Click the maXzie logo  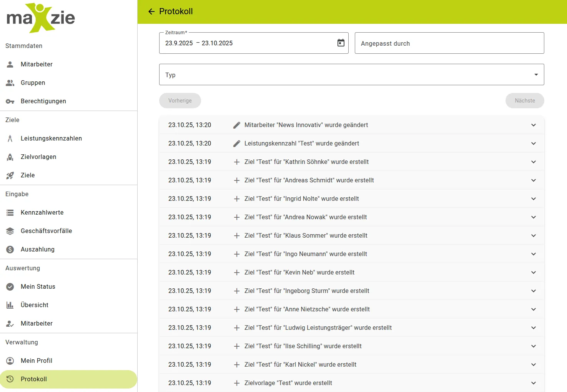click(40, 18)
